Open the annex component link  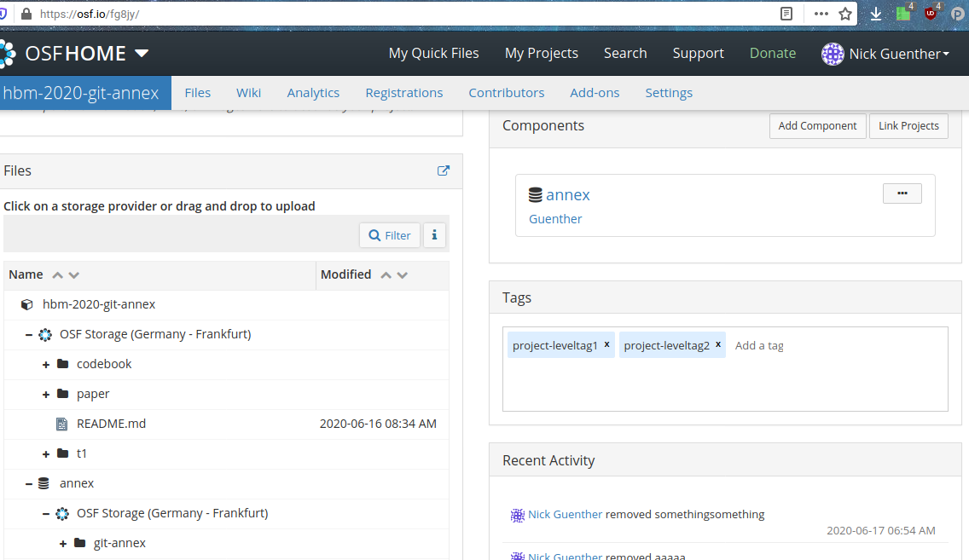[x=568, y=195]
